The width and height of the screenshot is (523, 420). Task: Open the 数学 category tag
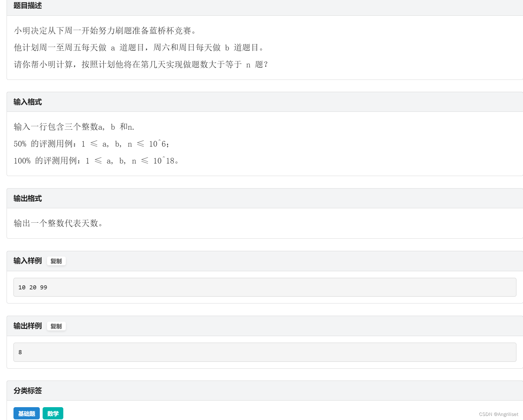coord(53,413)
